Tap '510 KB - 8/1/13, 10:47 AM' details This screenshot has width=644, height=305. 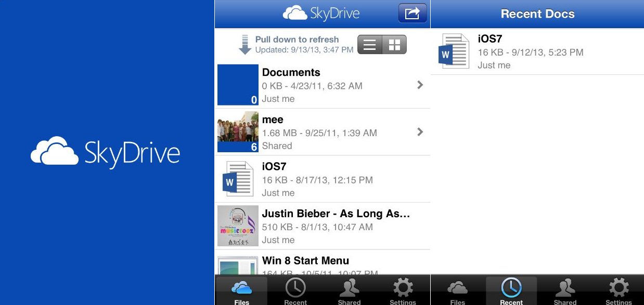[x=317, y=227]
